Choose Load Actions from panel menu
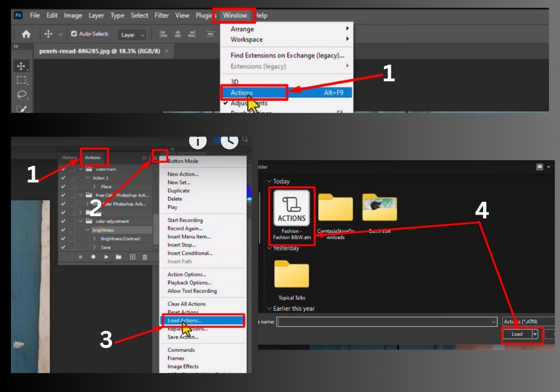 [203, 321]
